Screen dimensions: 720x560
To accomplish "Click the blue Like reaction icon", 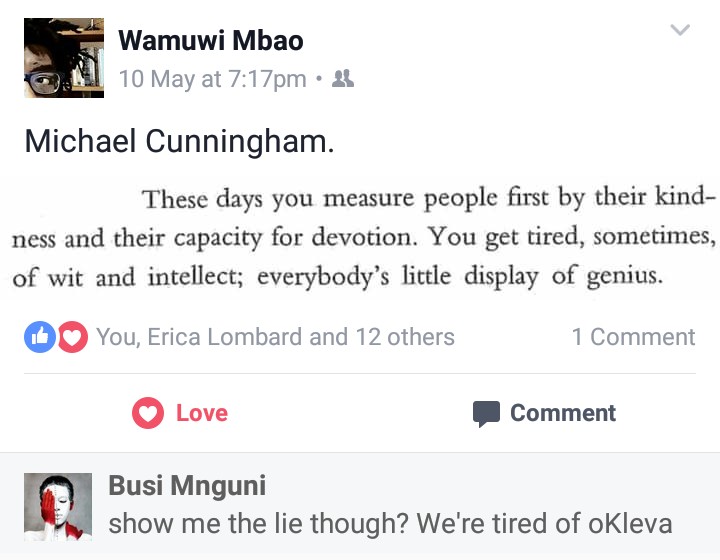I will (x=40, y=337).
